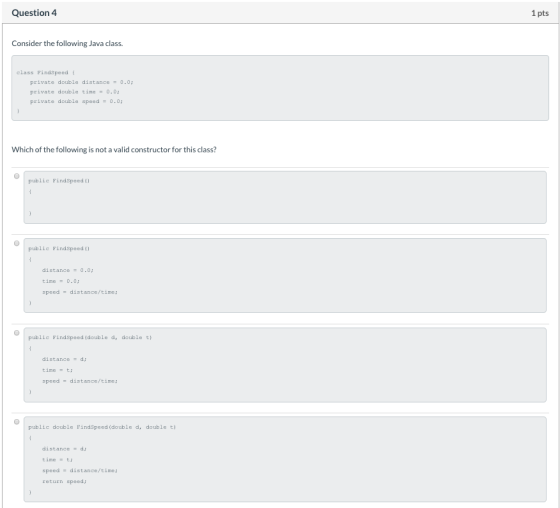The height and width of the screenshot is (508, 560).
Task: Click the 'Consider the following Java class' text
Action: [x=67, y=43]
